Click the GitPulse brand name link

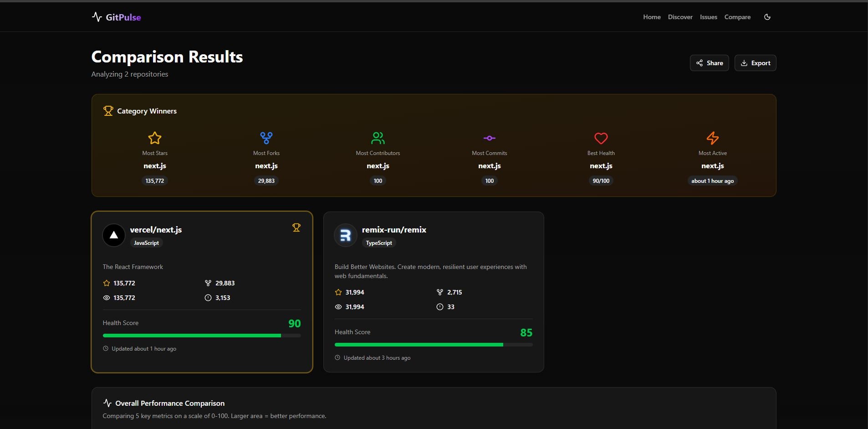123,17
